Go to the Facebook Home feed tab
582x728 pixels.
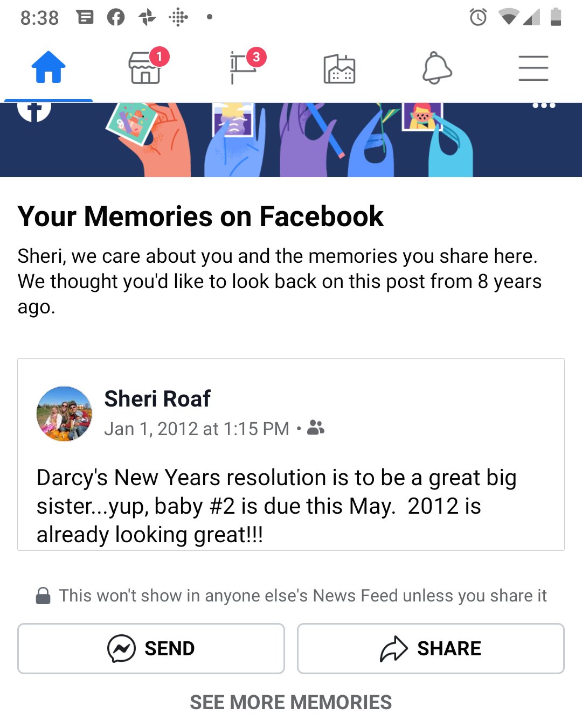(48, 68)
